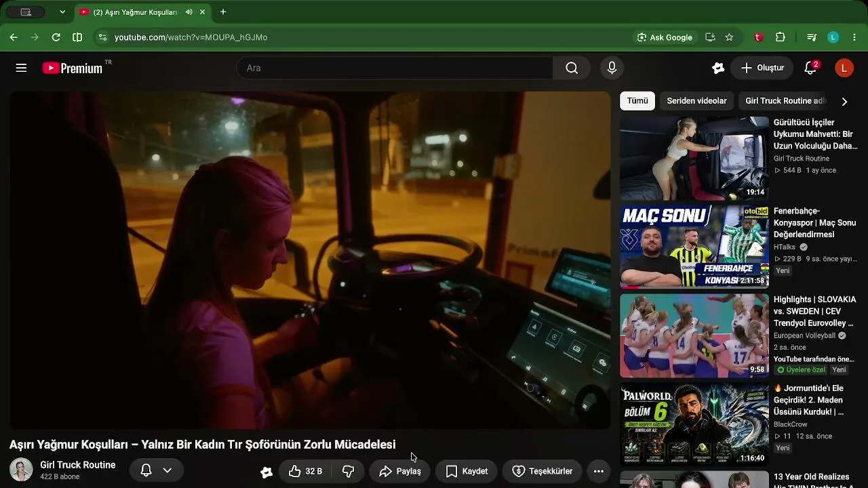
Task: Show more filter chips with right arrow
Action: (844, 101)
